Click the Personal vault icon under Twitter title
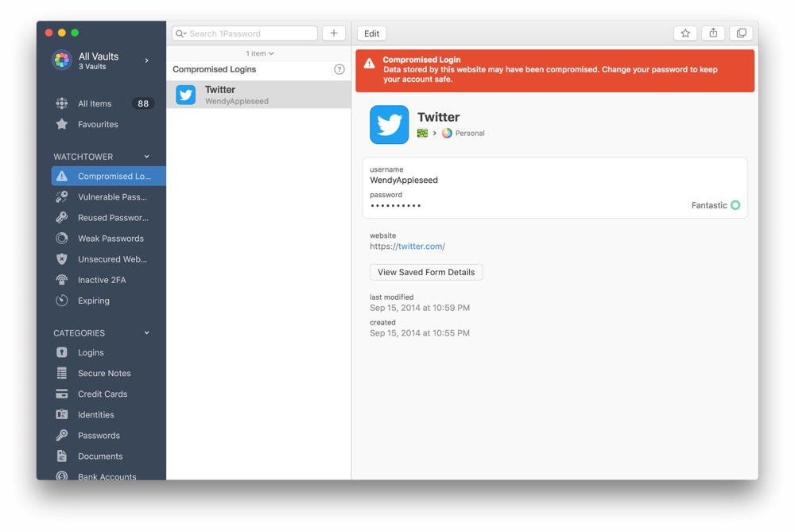This screenshot has height=532, width=795. click(447, 134)
